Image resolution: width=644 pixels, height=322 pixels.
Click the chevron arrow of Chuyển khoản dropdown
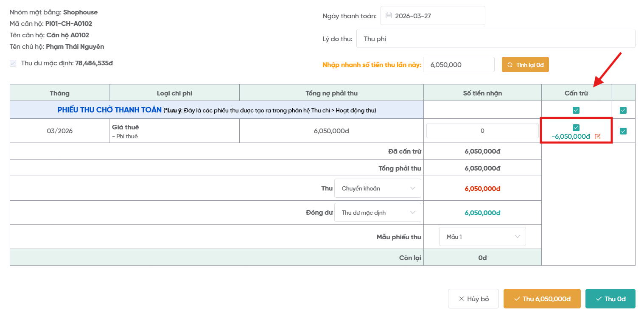413,188
